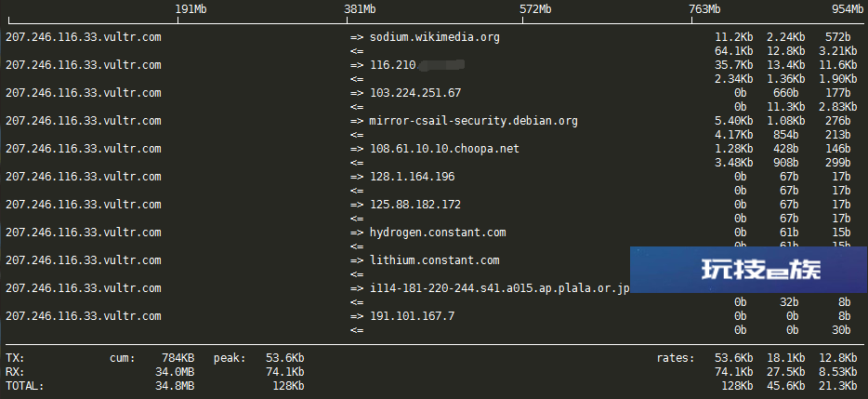Click the 103.224.251.67 destination address

click(415, 93)
